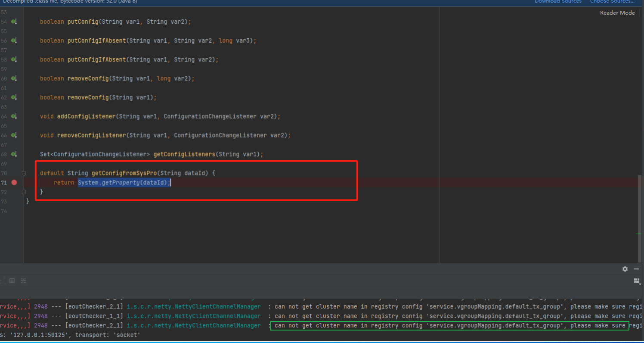Click the addConfigListener method name
This screenshot has height=343, width=644.
tap(86, 116)
